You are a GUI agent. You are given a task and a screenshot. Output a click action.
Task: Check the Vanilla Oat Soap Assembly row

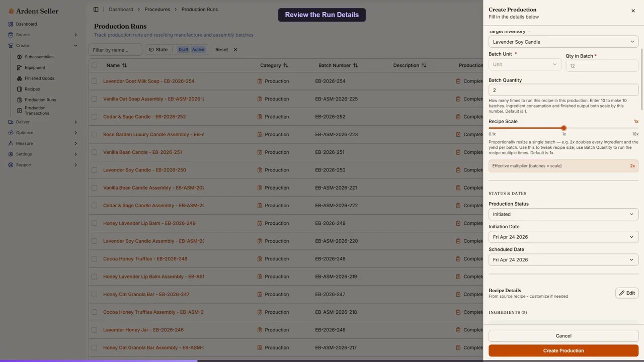(x=94, y=99)
